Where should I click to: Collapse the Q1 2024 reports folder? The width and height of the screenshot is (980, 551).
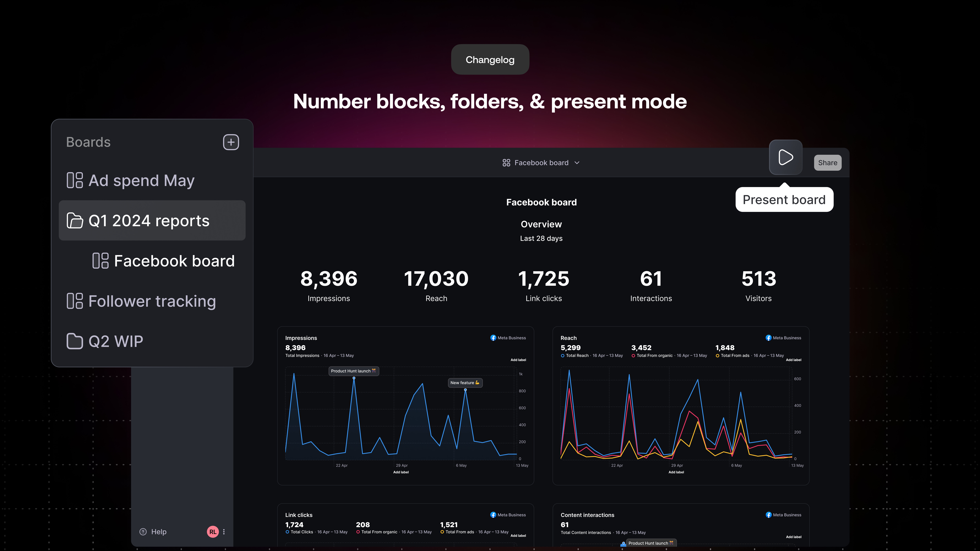[148, 221]
